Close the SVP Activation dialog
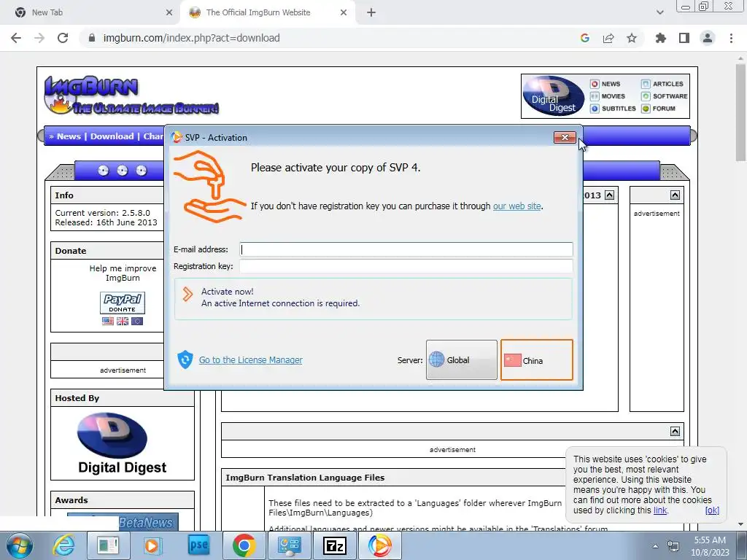The image size is (747, 560). coord(565,138)
